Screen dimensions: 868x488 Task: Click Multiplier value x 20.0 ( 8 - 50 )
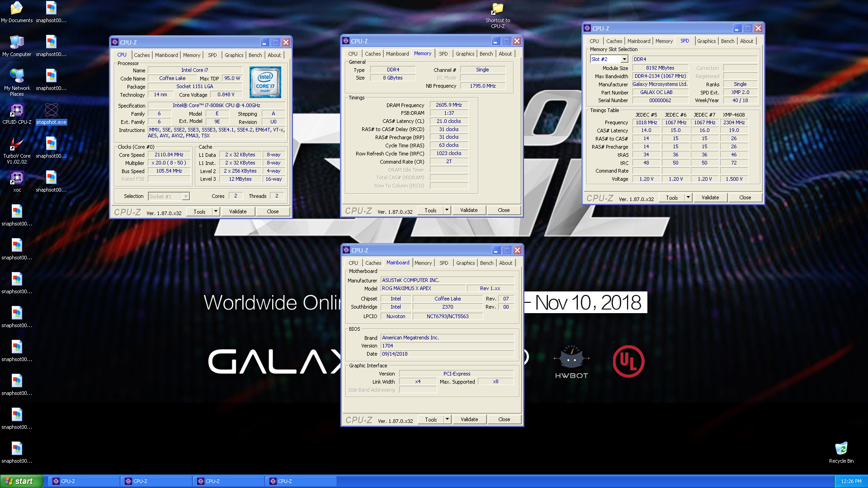coord(169,163)
